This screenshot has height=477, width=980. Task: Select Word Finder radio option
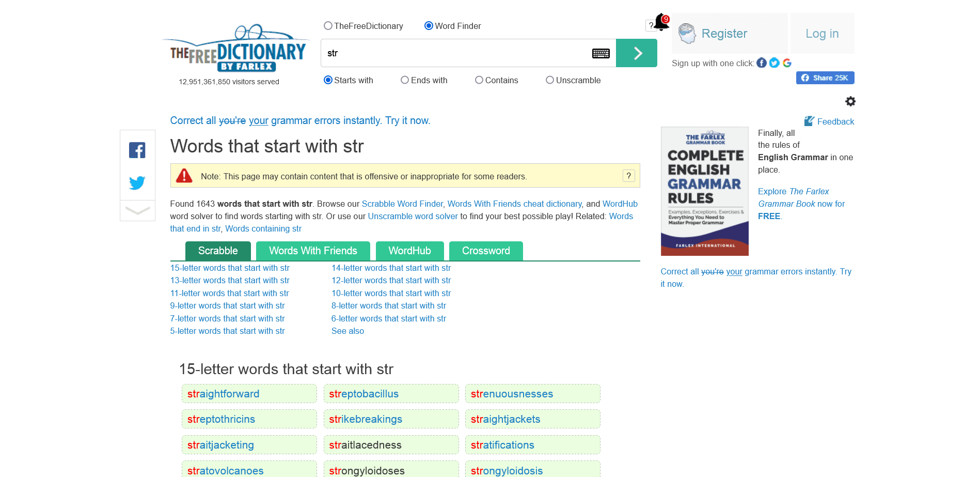429,26
